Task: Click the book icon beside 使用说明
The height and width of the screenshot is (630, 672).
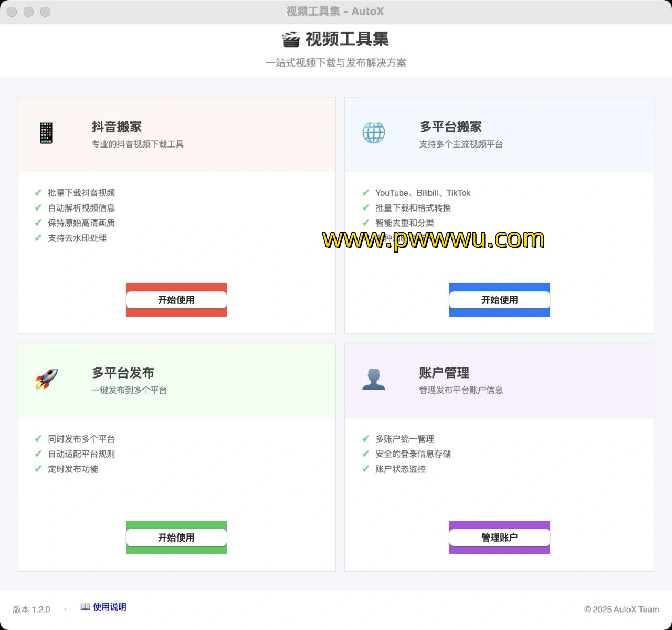Action: 85,607
